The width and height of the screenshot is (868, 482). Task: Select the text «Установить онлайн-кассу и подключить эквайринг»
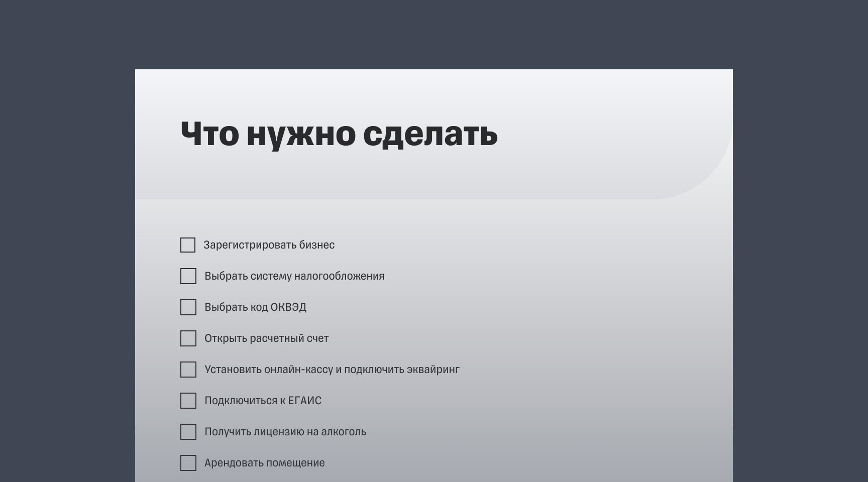(x=333, y=370)
